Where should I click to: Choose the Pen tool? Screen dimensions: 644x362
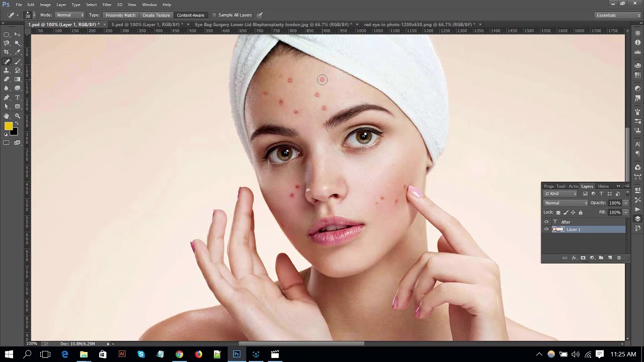[7, 98]
